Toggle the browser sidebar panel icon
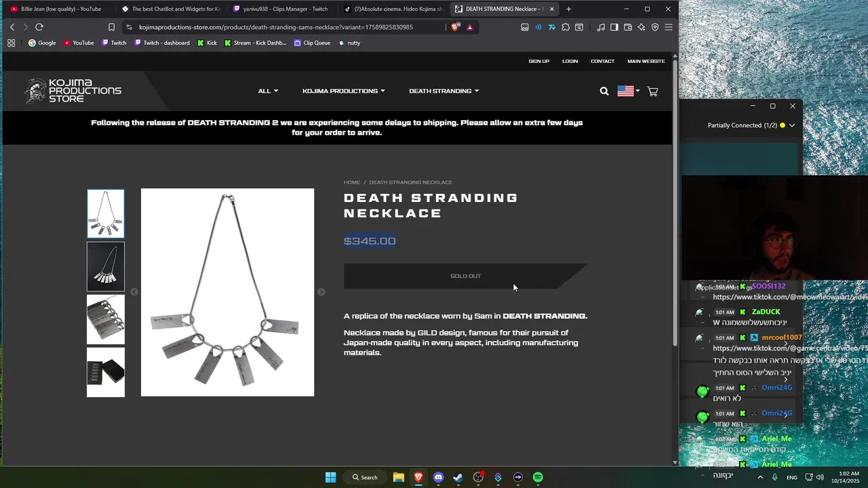This screenshot has width=868, height=488. click(614, 27)
